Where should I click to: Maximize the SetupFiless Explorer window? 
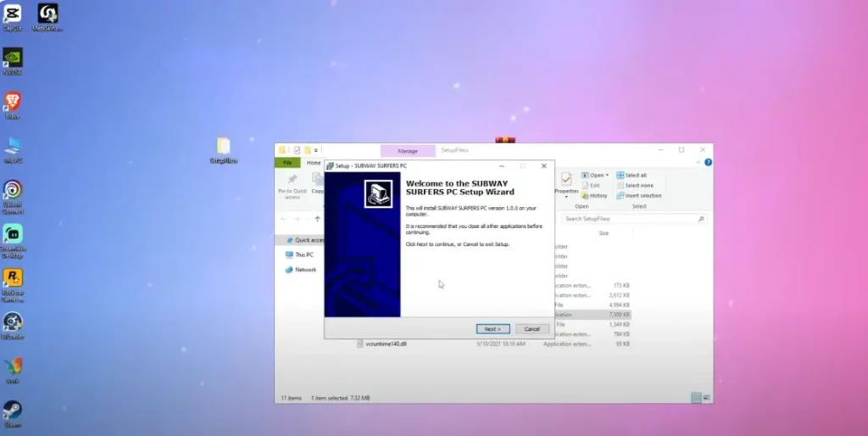tap(682, 149)
